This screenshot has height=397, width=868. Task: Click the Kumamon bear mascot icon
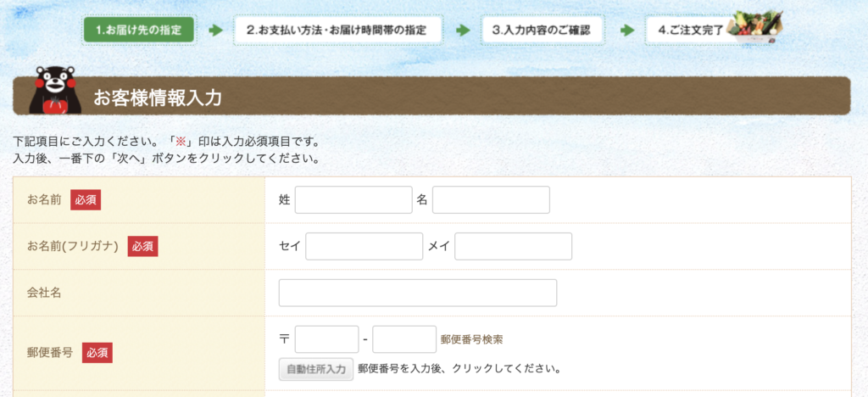pos(55,90)
